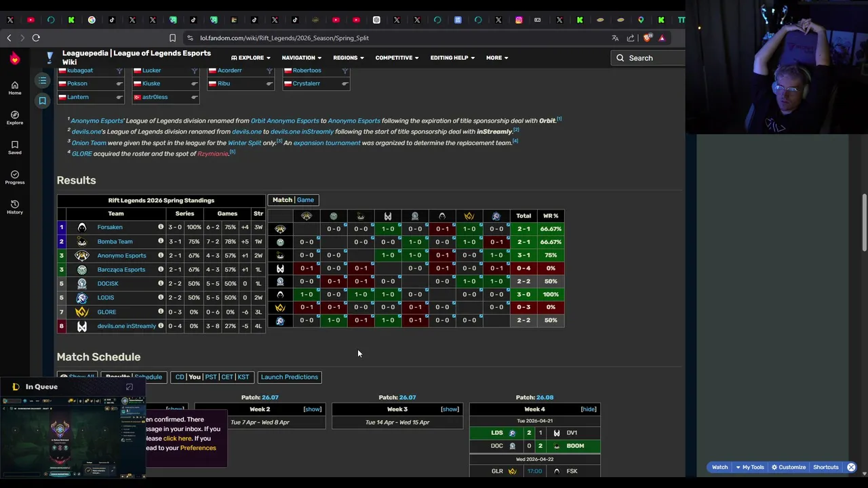
Task: Click the share icon in address bar
Action: point(631,38)
